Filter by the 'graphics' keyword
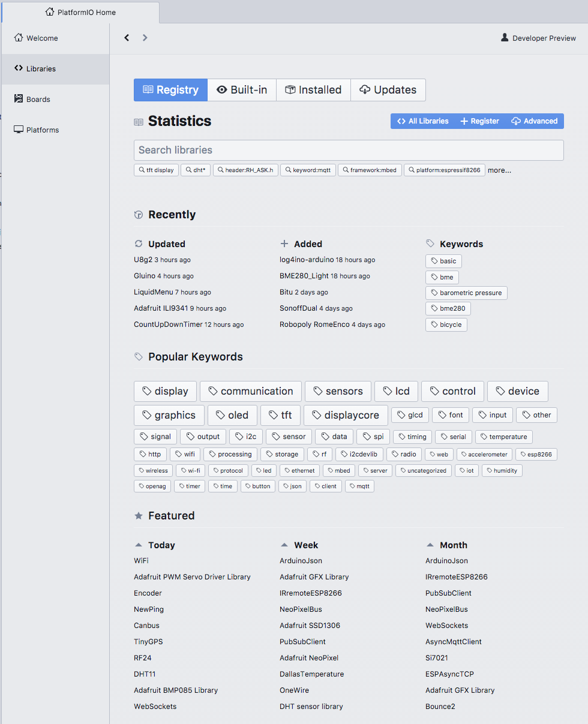This screenshot has height=724, width=588. point(169,415)
